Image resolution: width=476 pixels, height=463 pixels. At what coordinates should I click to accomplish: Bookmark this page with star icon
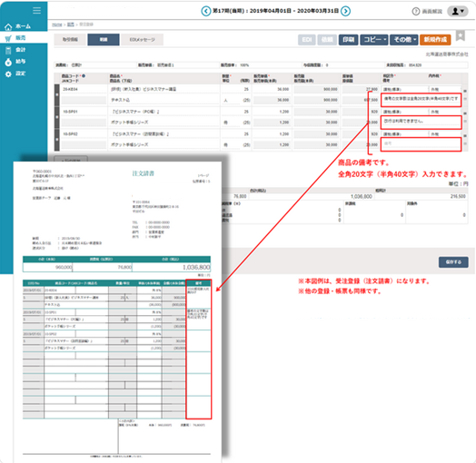(461, 35)
